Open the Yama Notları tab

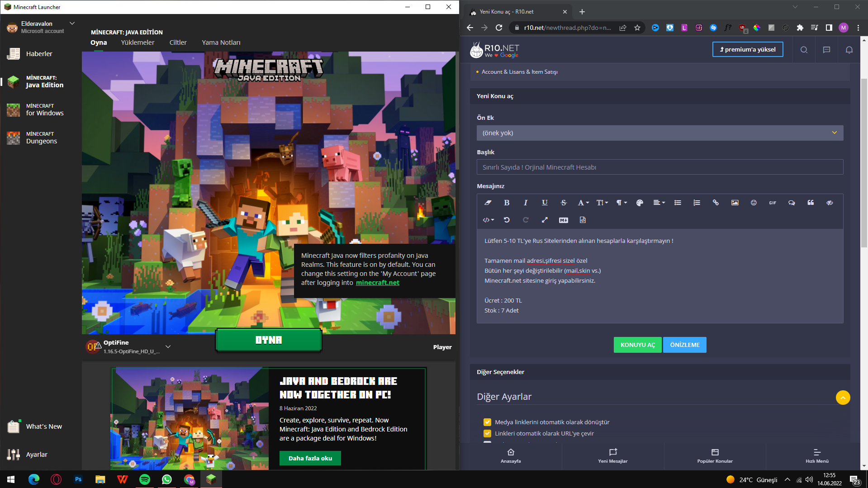221,43
